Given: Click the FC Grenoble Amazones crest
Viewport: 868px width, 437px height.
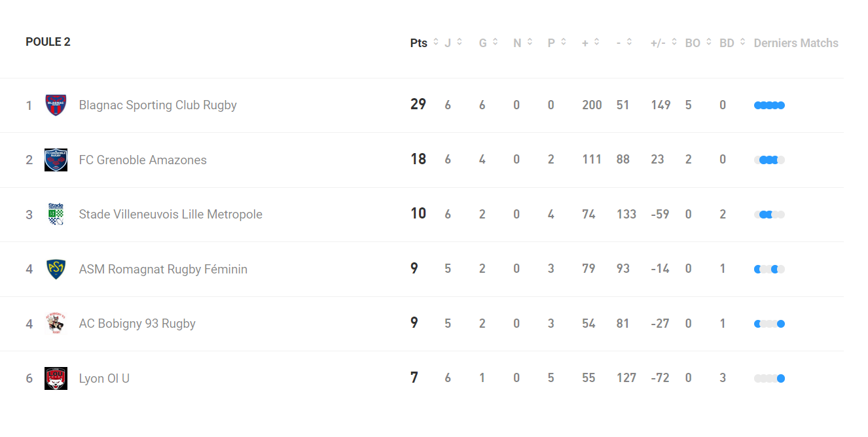Looking at the screenshot, I should [x=56, y=160].
